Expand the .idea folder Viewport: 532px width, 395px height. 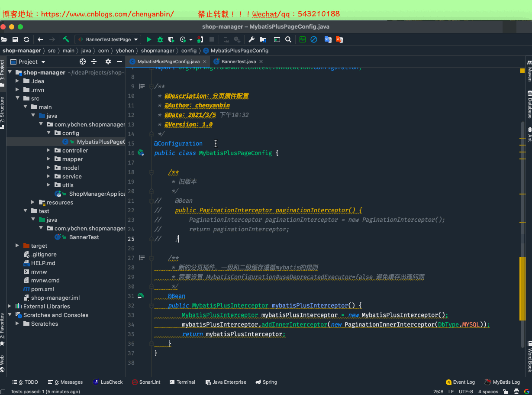tap(17, 81)
